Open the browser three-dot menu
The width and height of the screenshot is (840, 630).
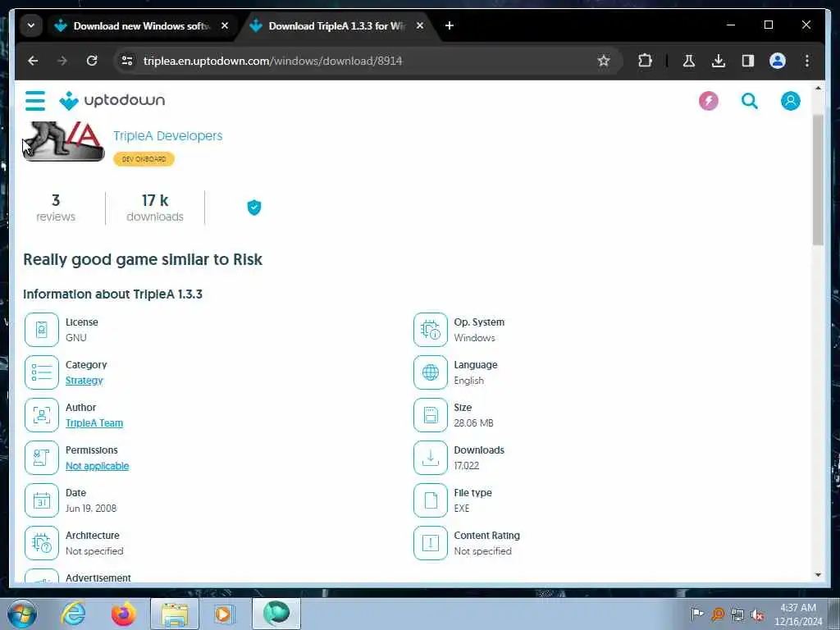pyautogui.click(x=807, y=61)
